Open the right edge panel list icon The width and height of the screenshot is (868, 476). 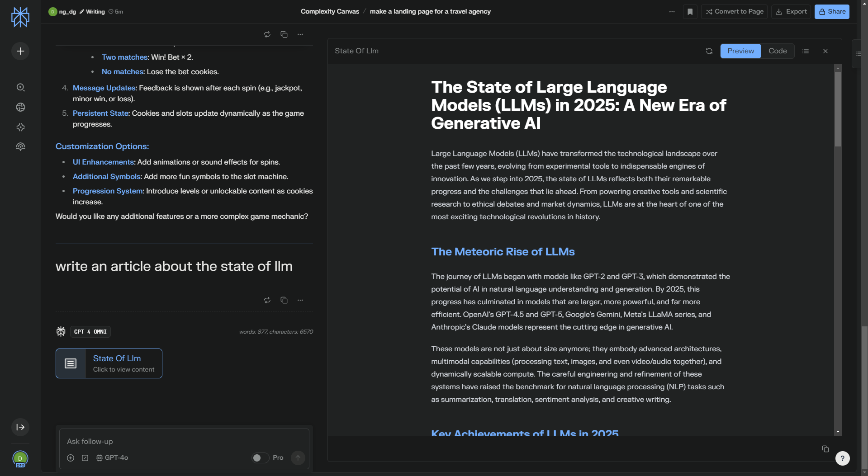[x=858, y=54]
